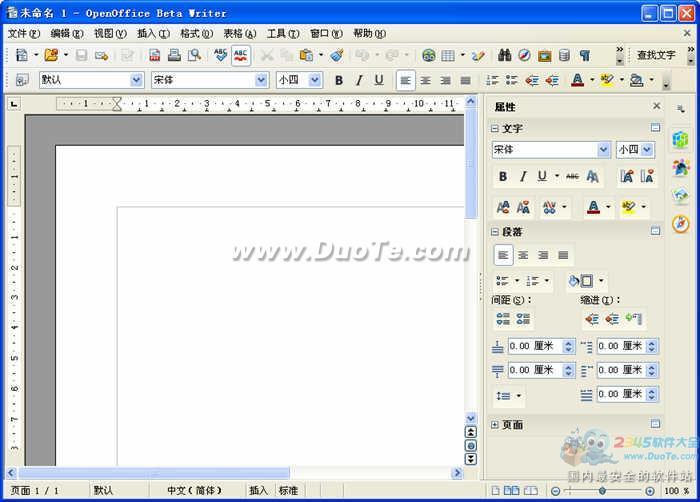Open Find & Replace binoculars icon
This screenshot has width=700, height=502.
504,55
